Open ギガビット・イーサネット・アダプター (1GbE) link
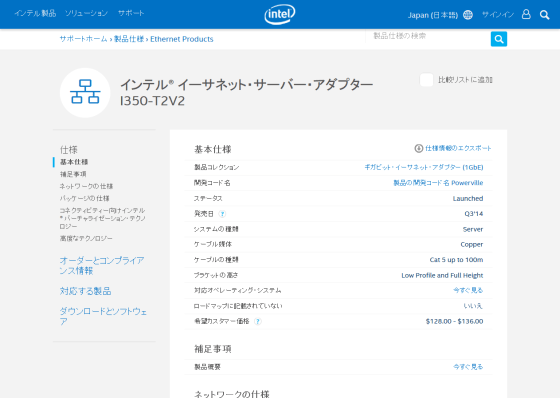560x398 pixels. click(424, 167)
